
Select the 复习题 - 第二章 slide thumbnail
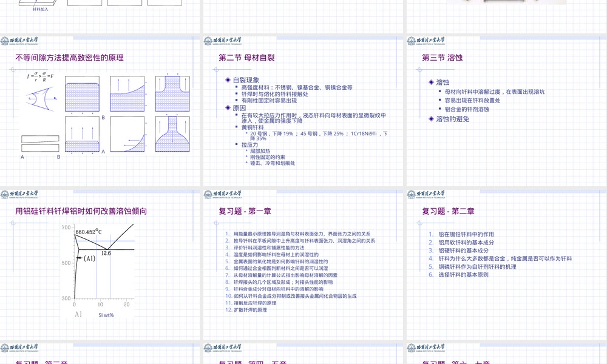507,265
